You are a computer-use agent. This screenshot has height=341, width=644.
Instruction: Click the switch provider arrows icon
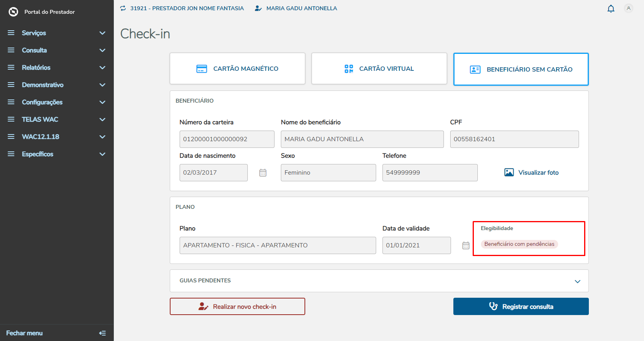pos(123,8)
